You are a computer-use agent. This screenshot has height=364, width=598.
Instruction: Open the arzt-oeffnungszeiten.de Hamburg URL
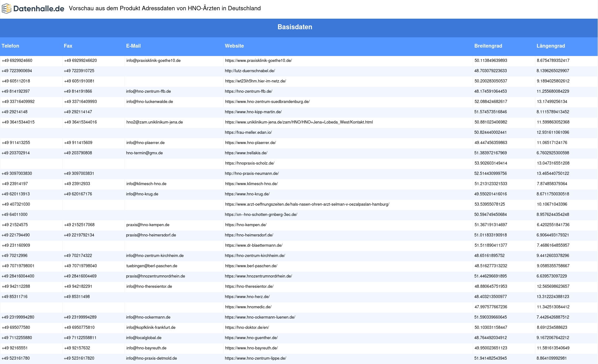[x=307, y=204]
